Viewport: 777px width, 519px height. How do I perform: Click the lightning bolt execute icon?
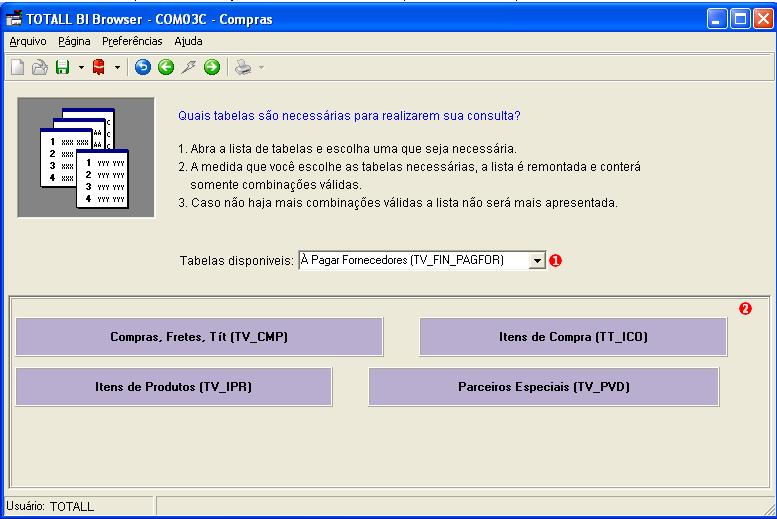(188, 67)
